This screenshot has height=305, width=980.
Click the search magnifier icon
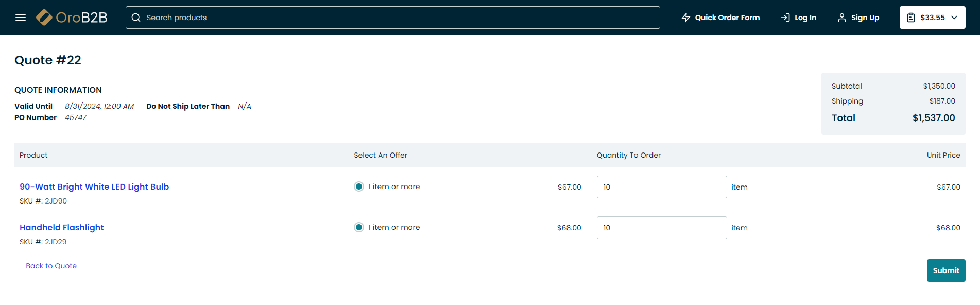136,18
